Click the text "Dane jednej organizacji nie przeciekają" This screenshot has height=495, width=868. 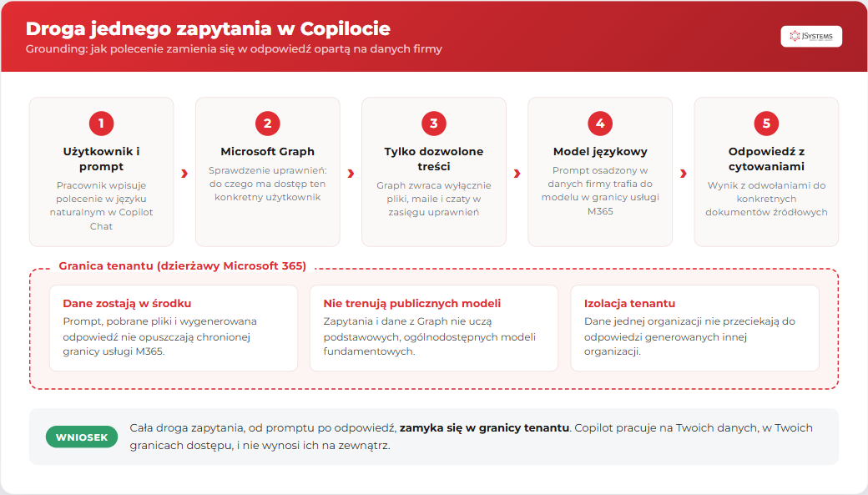(x=689, y=336)
